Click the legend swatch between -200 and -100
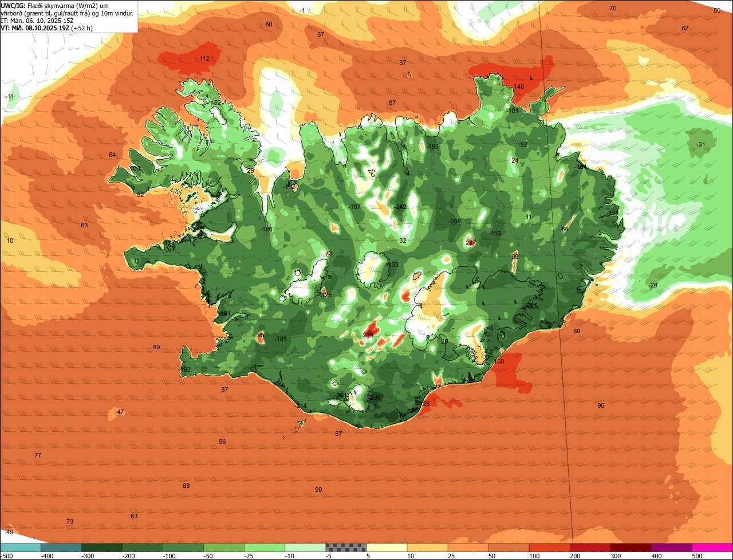This screenshot has height=560, width=733. point(142,547)
